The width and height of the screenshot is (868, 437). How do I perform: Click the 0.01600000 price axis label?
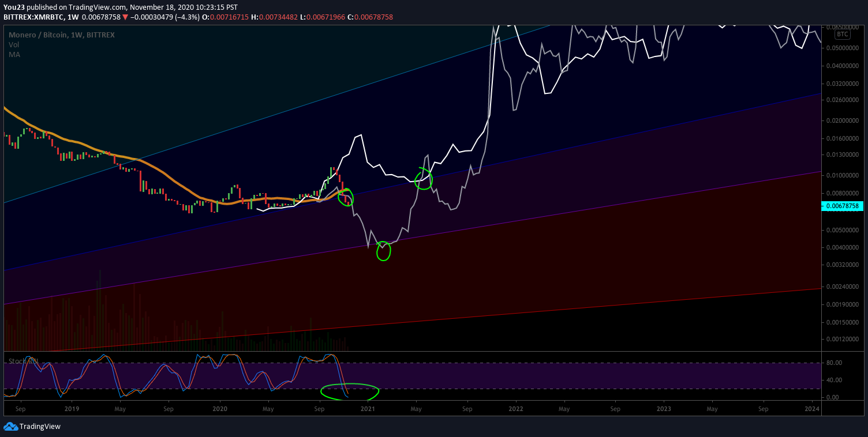point(842,138)
